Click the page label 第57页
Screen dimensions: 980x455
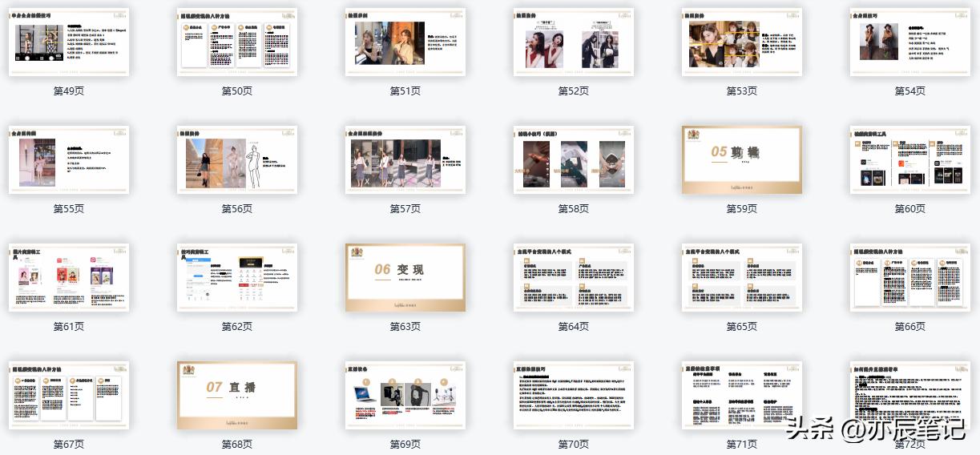tap(405, 209)
